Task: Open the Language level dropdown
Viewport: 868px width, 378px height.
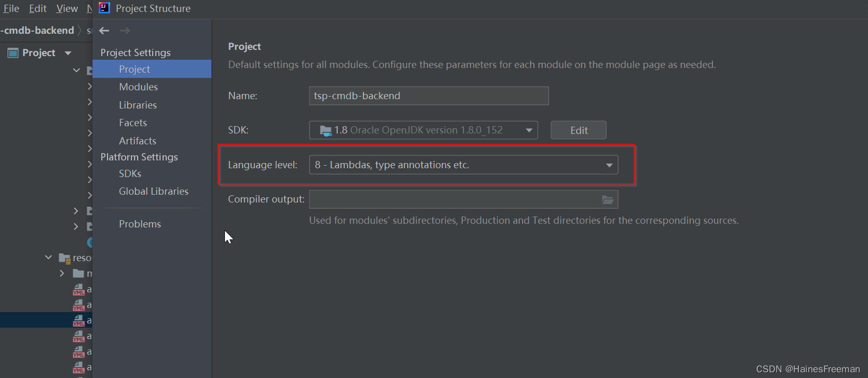Action: click(609, 165)
